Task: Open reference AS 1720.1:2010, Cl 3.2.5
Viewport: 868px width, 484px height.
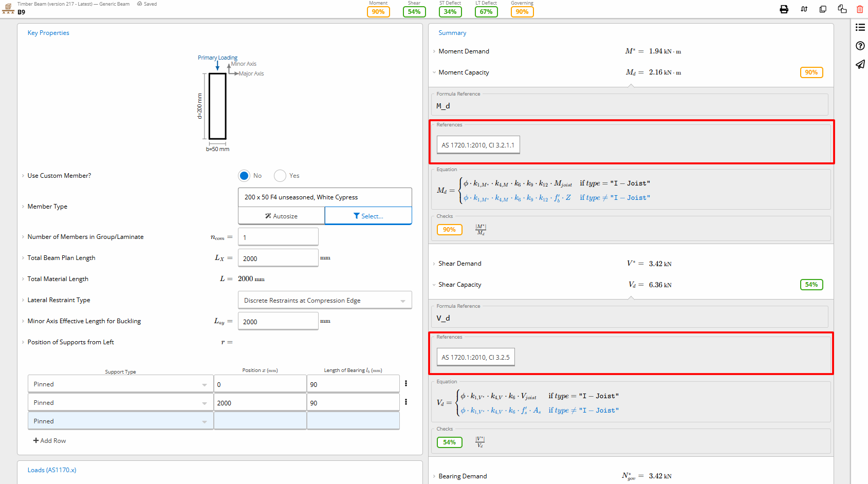Action: [x=475, y=357]
